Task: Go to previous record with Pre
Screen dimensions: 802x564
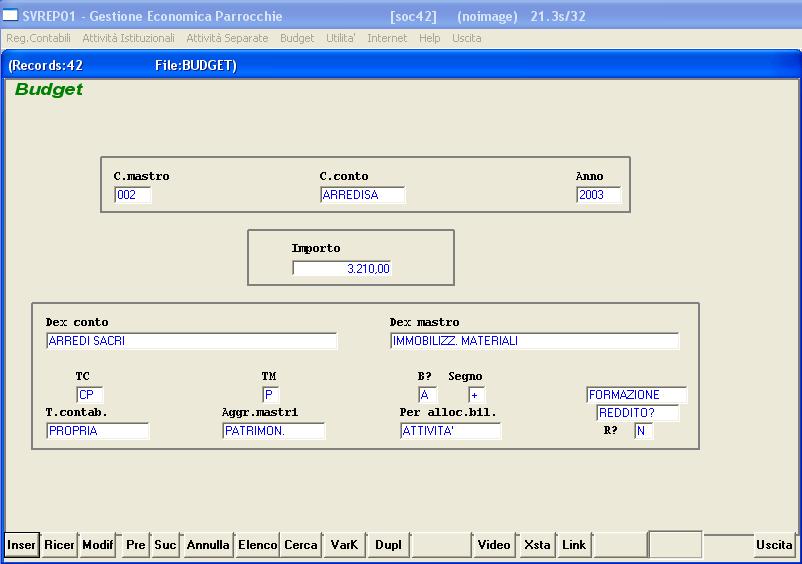Action: click(x=136, y=545)
